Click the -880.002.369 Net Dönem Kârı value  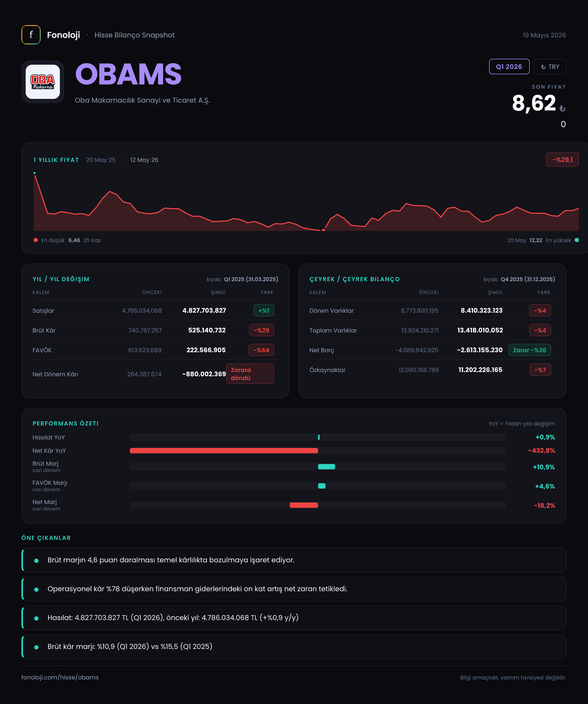204,374
